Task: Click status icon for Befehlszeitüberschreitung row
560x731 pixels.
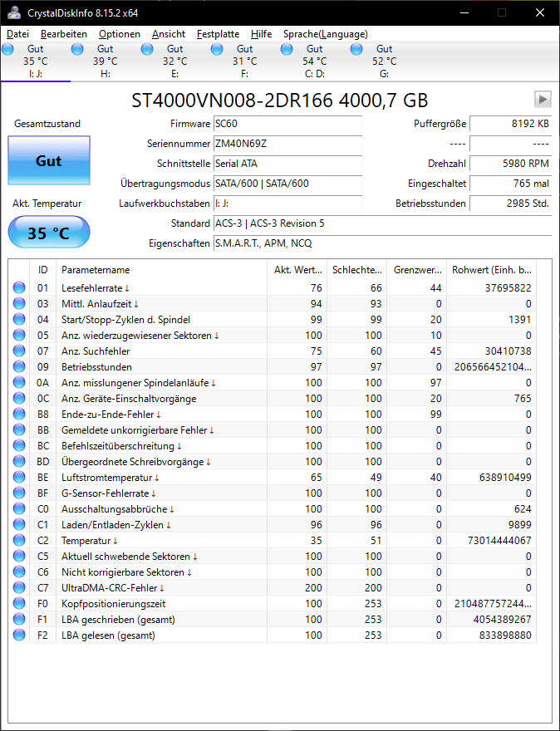Action: click(x=19, y=446)
